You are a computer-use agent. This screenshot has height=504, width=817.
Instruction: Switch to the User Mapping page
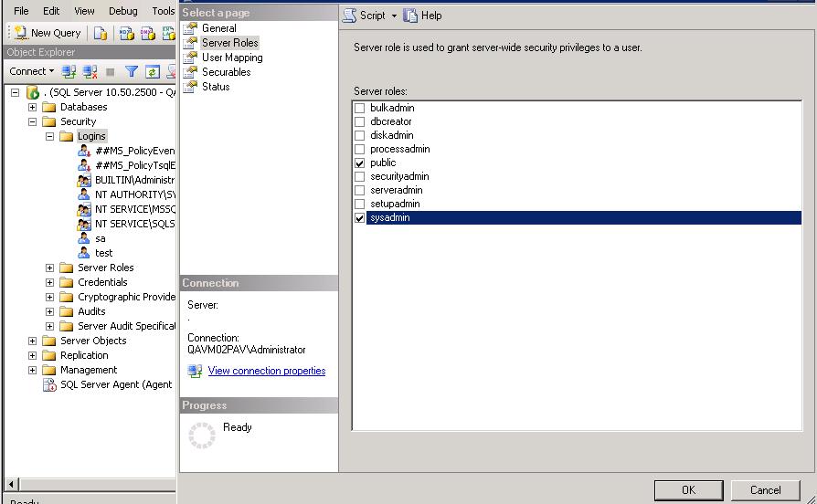coord(231,58)
